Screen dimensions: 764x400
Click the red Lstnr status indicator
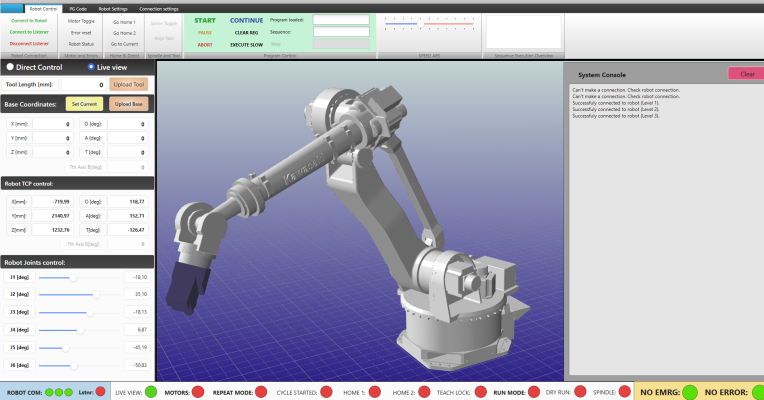point(100,392)
